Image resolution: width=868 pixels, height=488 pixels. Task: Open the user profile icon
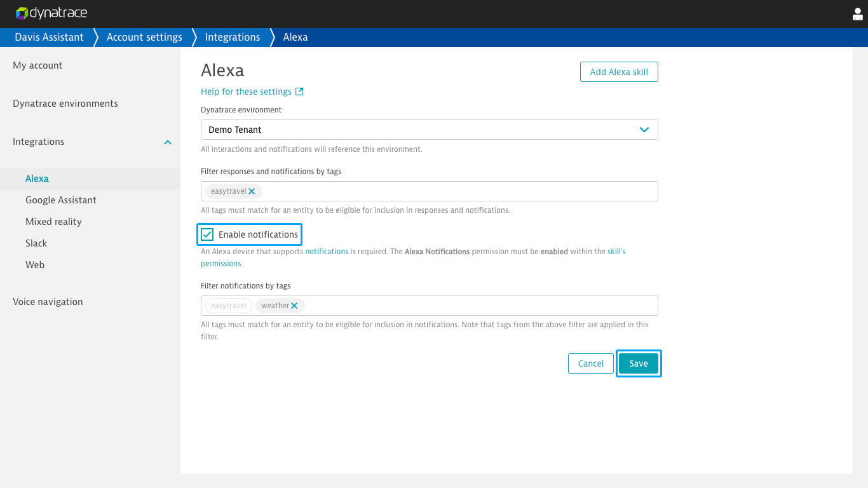(857, 14)
